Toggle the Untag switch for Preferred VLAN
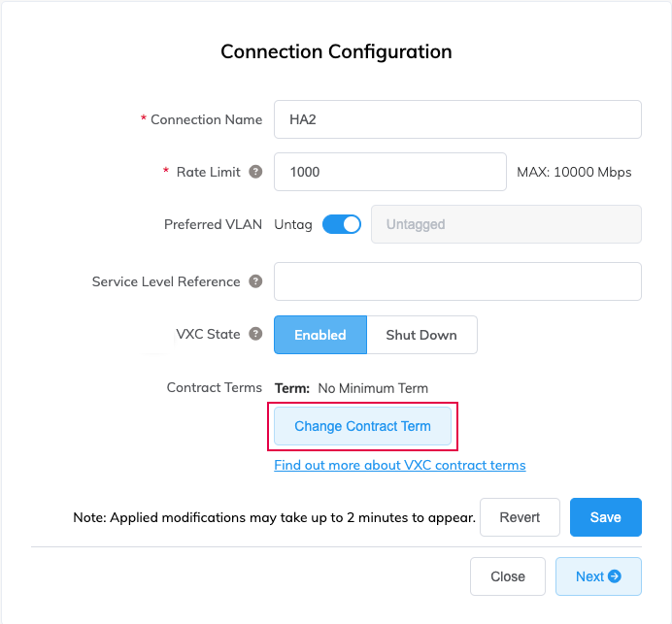This screenshot has height=624, width=672. tap(342, 224)
